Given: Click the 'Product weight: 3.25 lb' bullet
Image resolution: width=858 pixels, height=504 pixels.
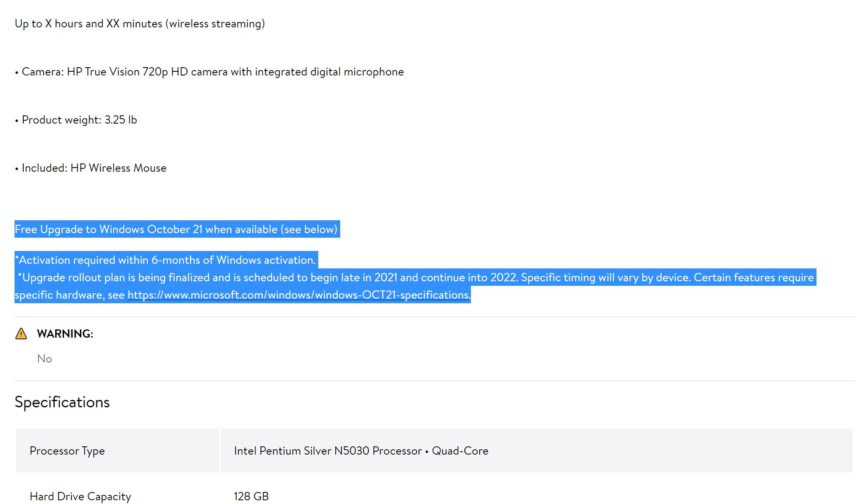Looking at the screenshot, I should click(76, 120).
